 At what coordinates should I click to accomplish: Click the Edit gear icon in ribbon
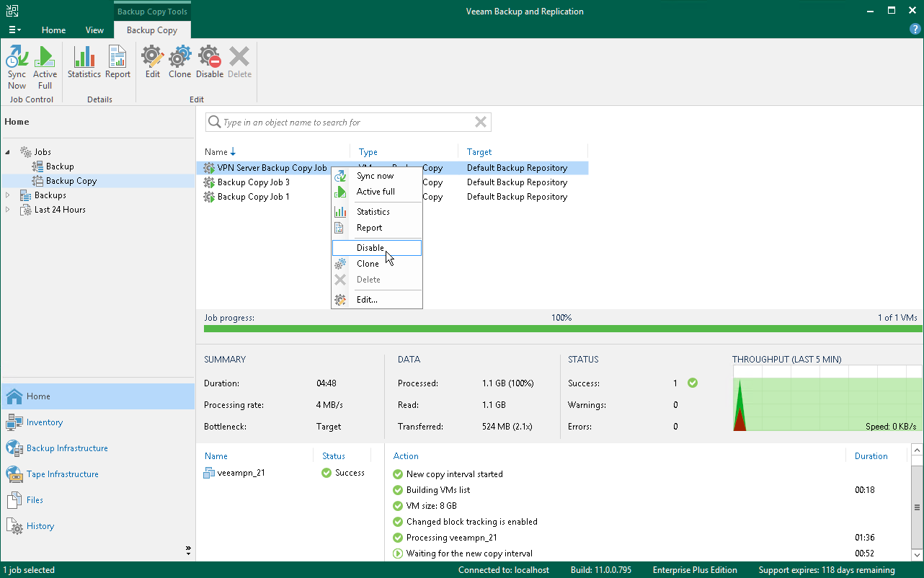point(152,63)
